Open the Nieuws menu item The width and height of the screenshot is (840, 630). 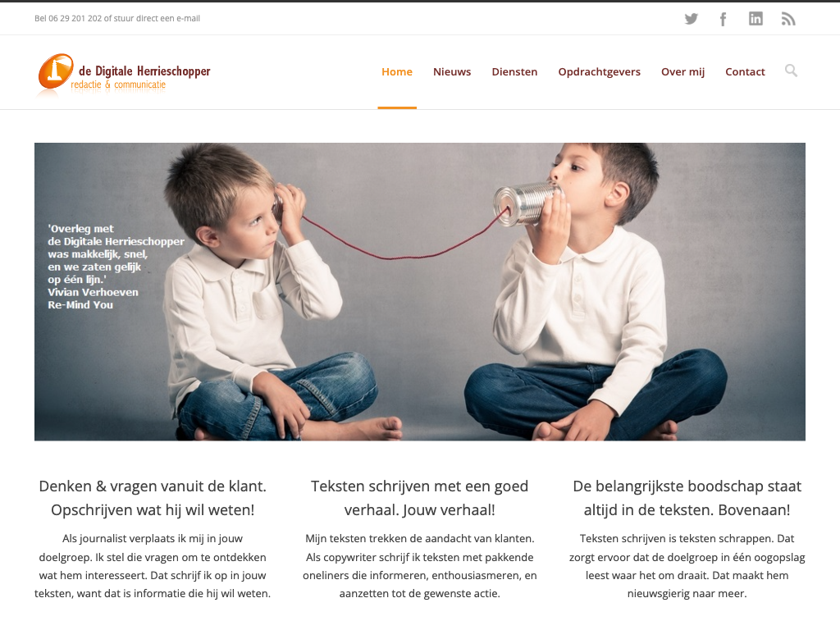(452, 72)
